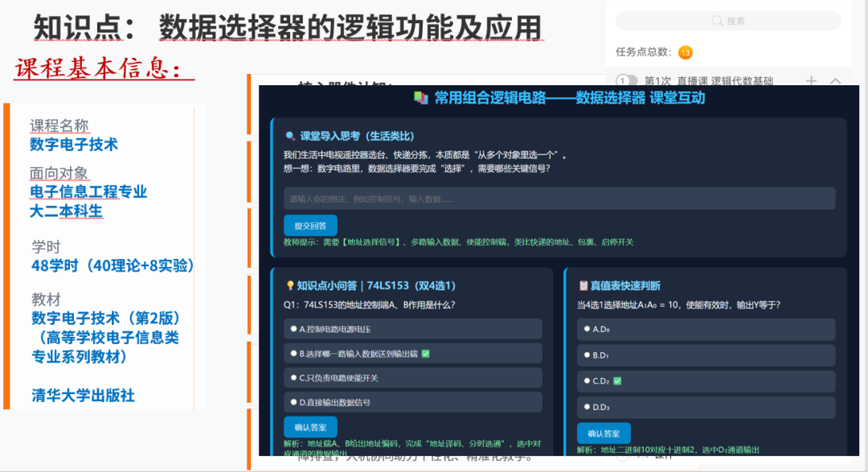Click the books icon before 常用组合逻辑电路 title
This screenshot has width=868, height=472.
point(421,98)
